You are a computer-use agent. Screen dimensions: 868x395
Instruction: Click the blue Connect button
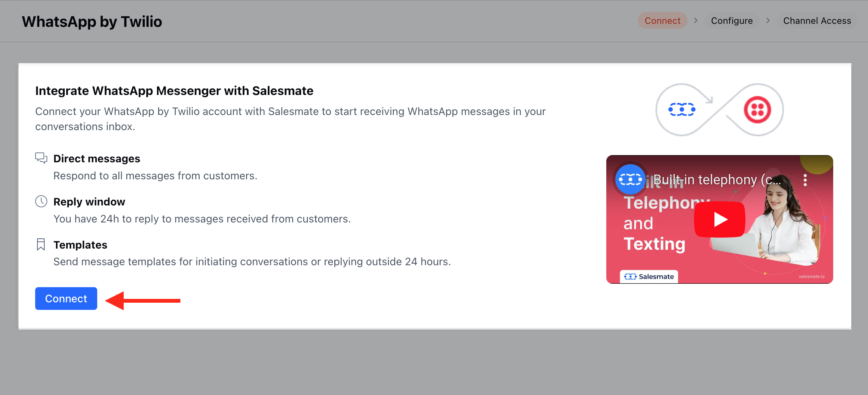tap(66, 299)
